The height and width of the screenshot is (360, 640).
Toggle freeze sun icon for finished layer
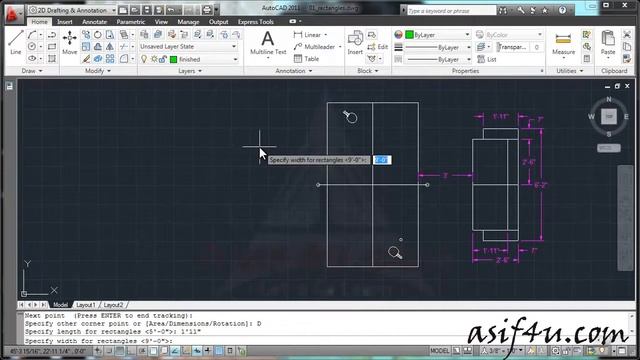coord(154,59)
